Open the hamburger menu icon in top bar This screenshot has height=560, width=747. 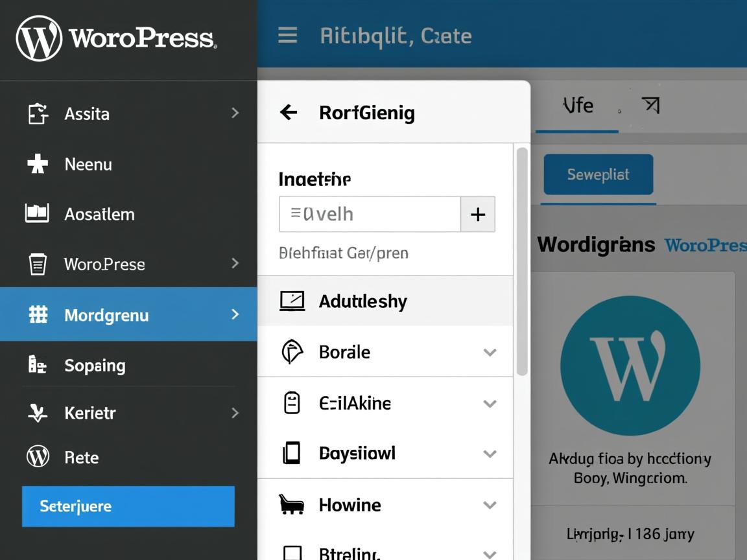[287, 36]
